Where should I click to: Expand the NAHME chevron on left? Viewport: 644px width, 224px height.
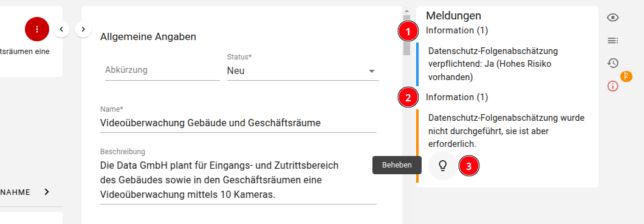47,192
